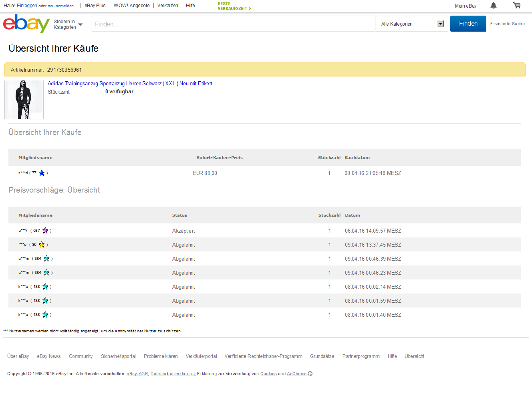Click Abgelehnt status in 13:37:45 row

(183, 245)
